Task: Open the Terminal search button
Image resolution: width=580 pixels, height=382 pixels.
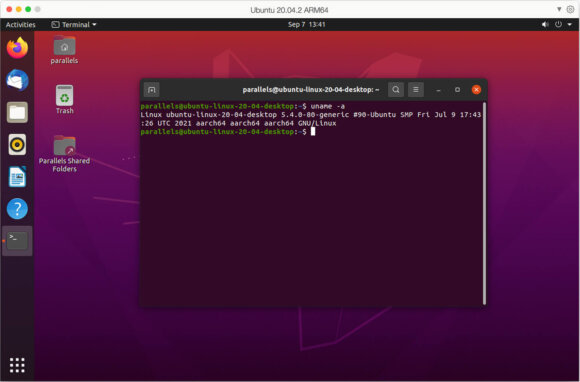Action: (x=396, y=89)
